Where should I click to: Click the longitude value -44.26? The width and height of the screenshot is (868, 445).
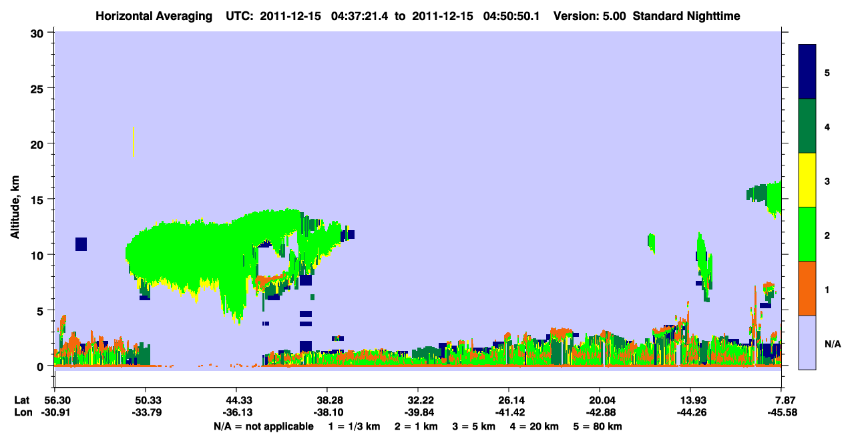pyautogui.click(x=690, y=412)
